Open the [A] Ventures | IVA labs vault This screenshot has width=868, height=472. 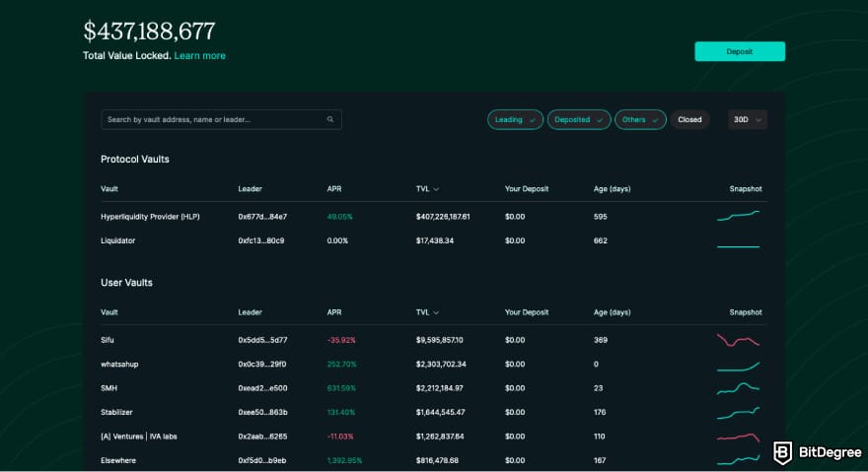pos(139,437)
